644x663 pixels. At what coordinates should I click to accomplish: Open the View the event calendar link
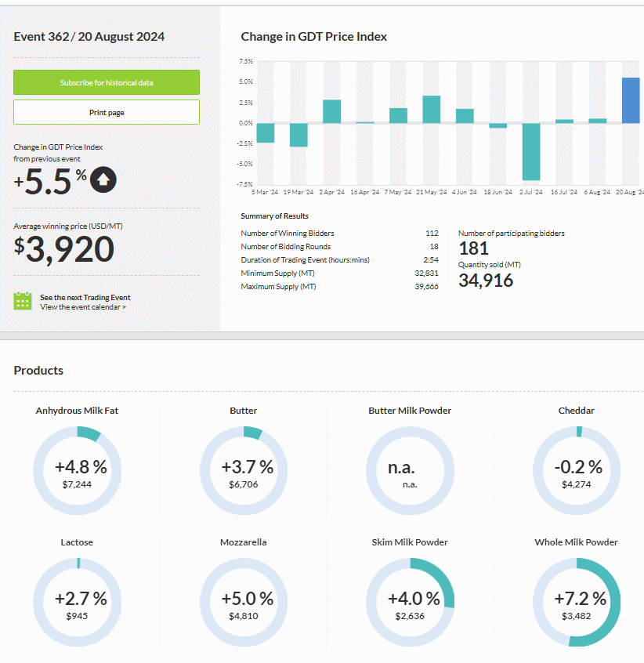[x=83, y=307]
